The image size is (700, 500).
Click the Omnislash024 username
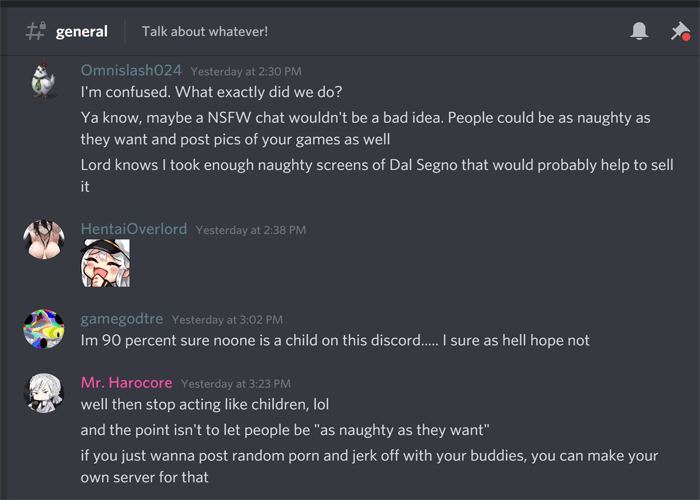pyautogui.click(x=130, y=71)
